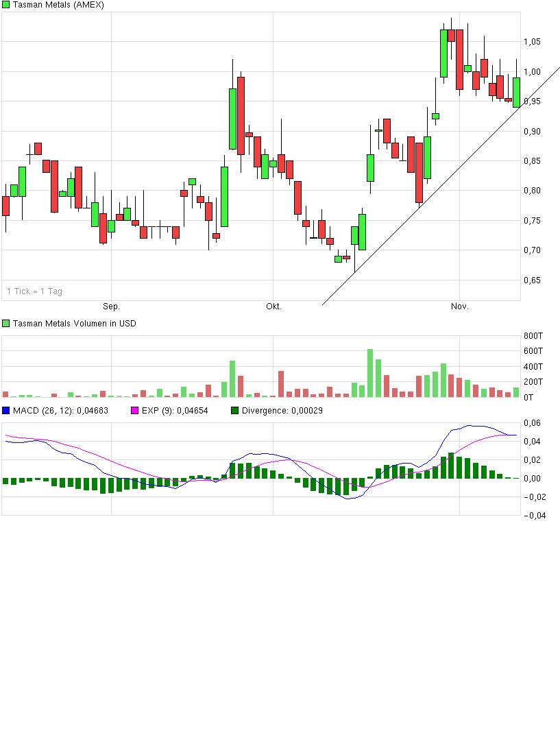Click the green Tasman Metals (AMEX) legend square
Viewport: 560px width, 731px height.
click(6, 5)
